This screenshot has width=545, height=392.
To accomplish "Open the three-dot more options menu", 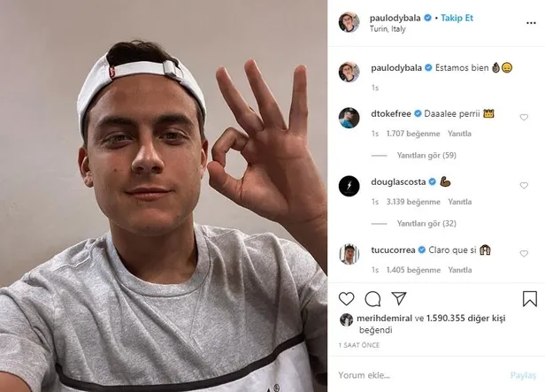I will coord(531,23).
